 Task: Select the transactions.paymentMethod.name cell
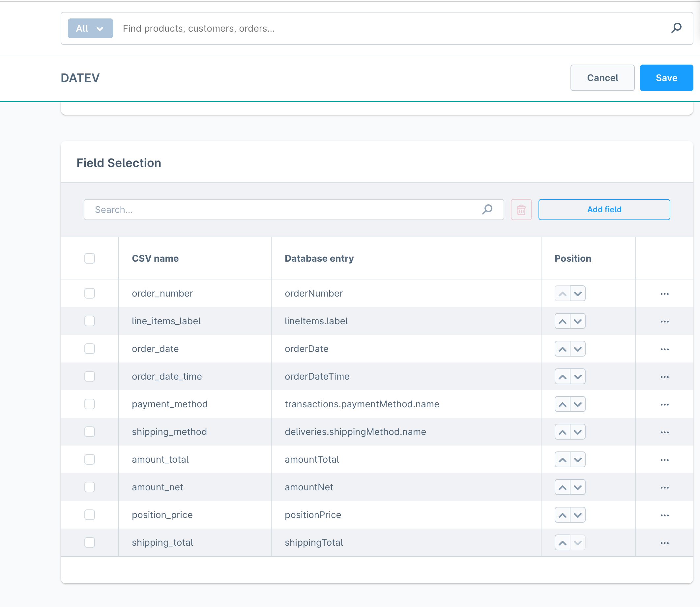point(406,404)
